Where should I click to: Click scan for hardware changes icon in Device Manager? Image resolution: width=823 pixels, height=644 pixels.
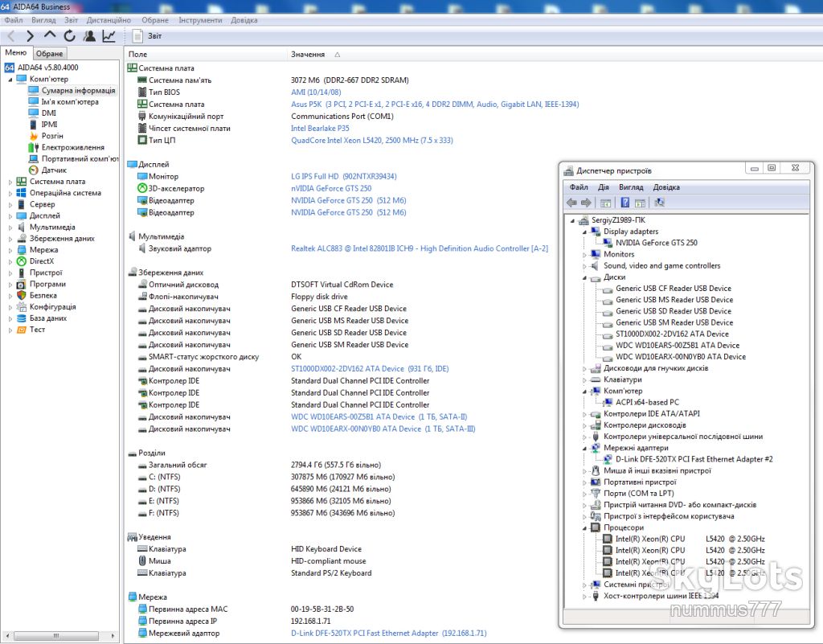(659, 203)
